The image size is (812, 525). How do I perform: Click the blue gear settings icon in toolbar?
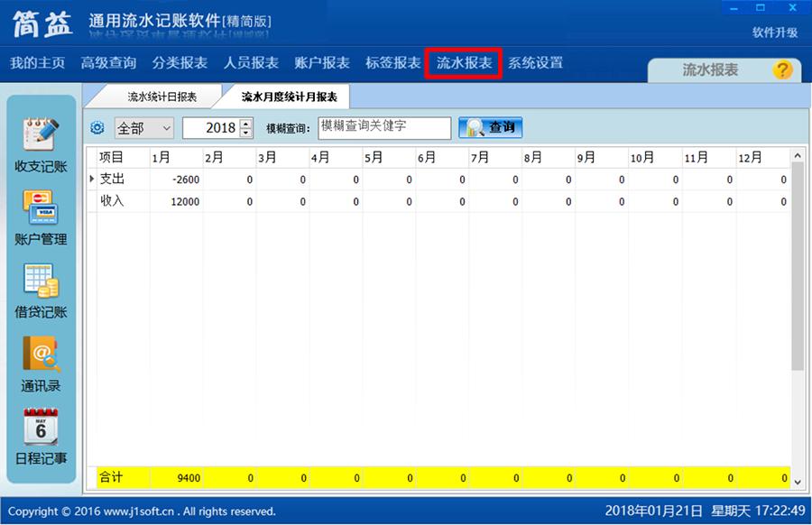coord(97,128)
